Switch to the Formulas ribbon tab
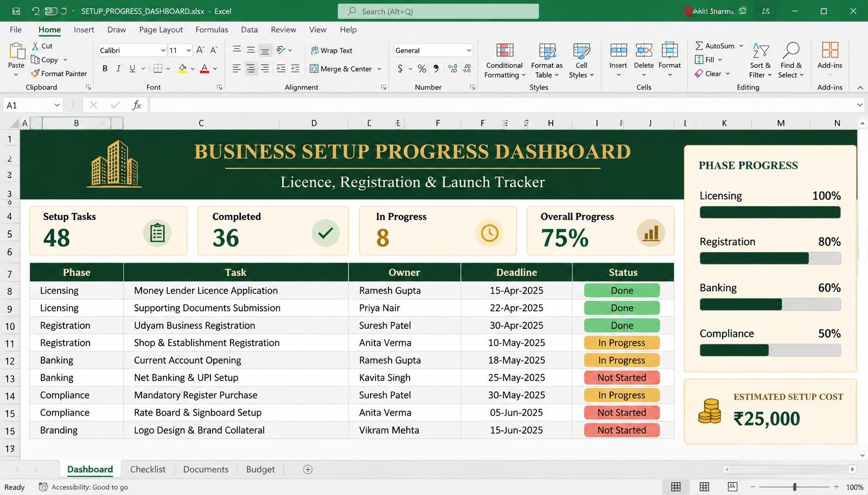Screen dimensions: 868x495 click(x=212, y=30)
